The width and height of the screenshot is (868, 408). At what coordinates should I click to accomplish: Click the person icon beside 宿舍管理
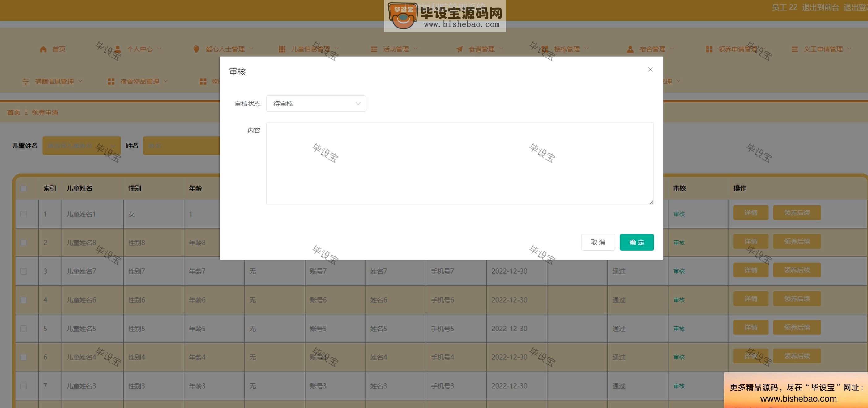pyautogui.click(x=630, y=49)
